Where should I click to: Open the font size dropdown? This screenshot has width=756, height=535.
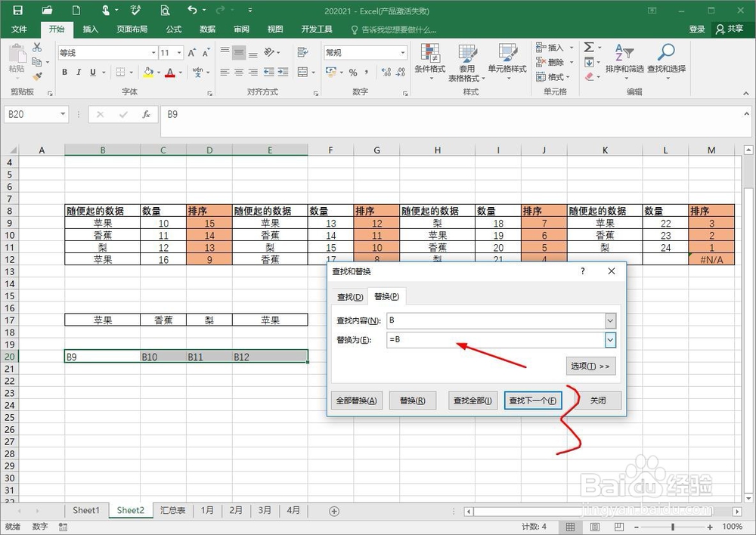click(x=179, y=53)
